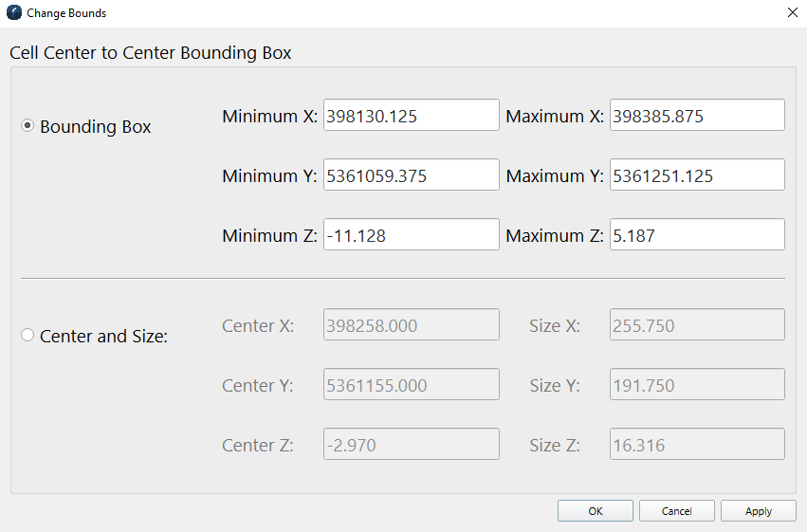Click the app icon in title bar
The image size is (807, 532).
click(14, 13)
